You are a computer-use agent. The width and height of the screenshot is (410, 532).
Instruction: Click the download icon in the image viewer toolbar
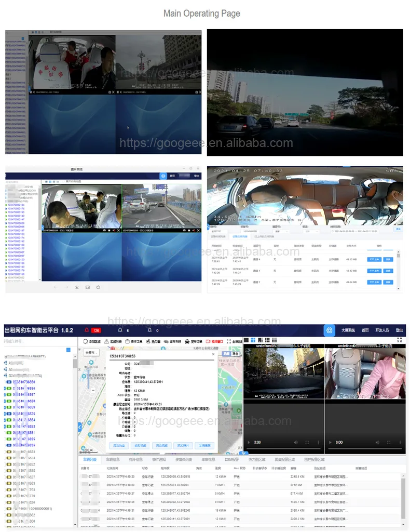coord(77,287)
